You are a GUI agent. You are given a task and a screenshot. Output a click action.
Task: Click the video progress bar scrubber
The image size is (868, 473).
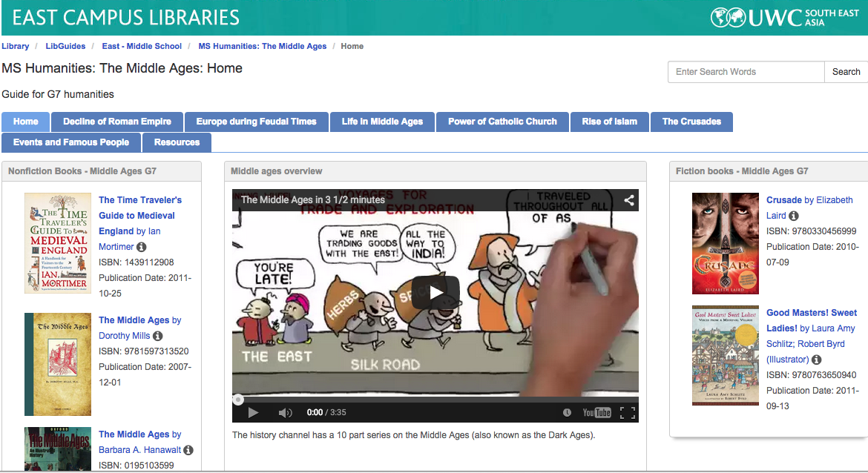click(238, 400)
